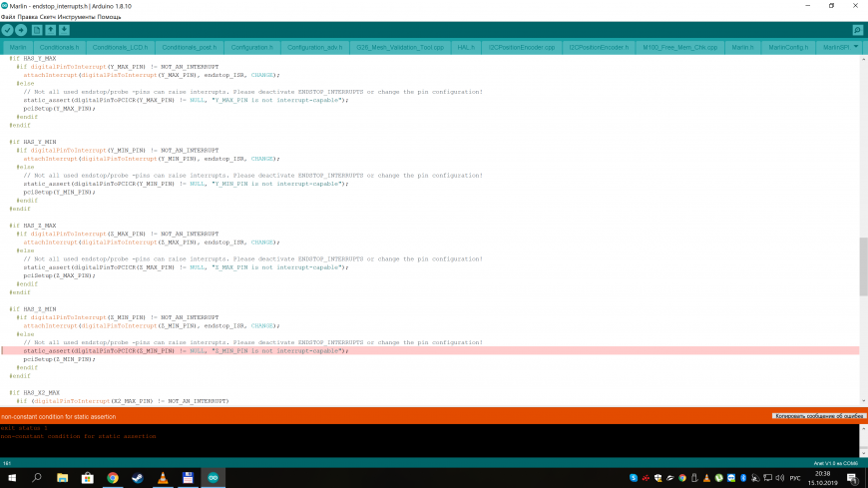Open Google Chrome from the taskbar
868x488 pixels.
point(113,477)
